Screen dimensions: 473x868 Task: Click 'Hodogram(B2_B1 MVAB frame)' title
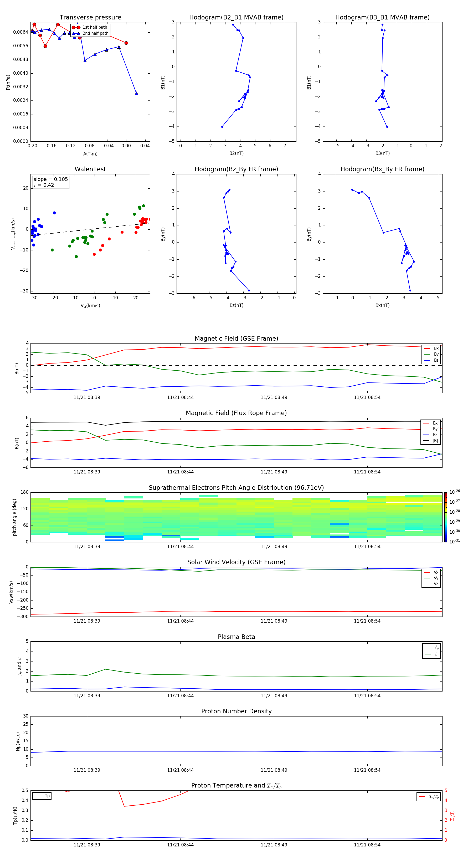pyautogui.click(x=236, y=18)
